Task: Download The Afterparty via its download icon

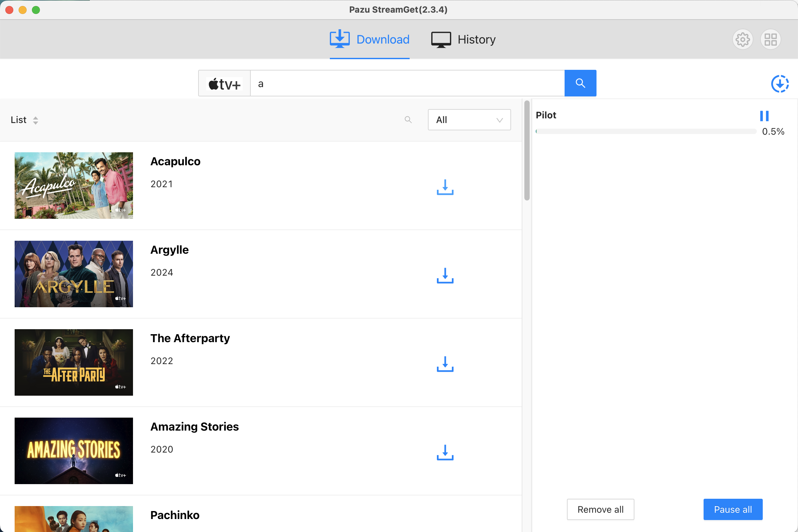Action: 445,364
